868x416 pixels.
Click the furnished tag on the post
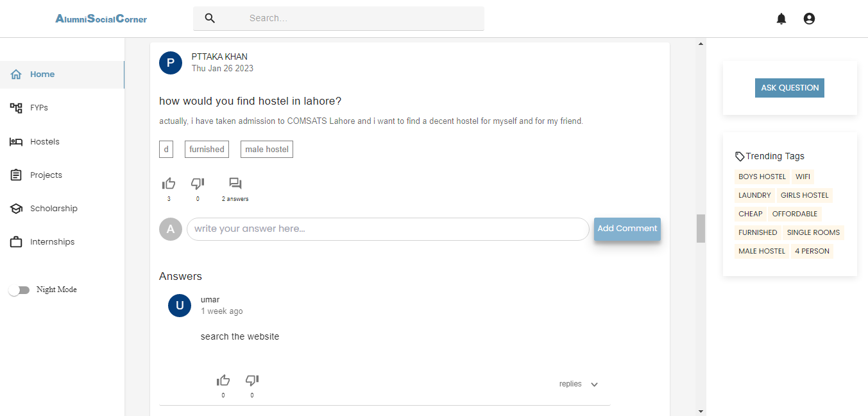[x=207, y=150]
